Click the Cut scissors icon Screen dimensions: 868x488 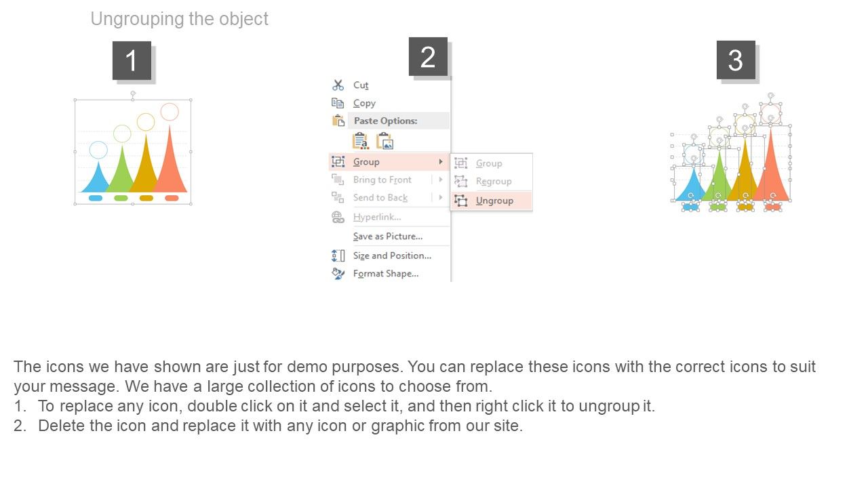tap(338, 85)
